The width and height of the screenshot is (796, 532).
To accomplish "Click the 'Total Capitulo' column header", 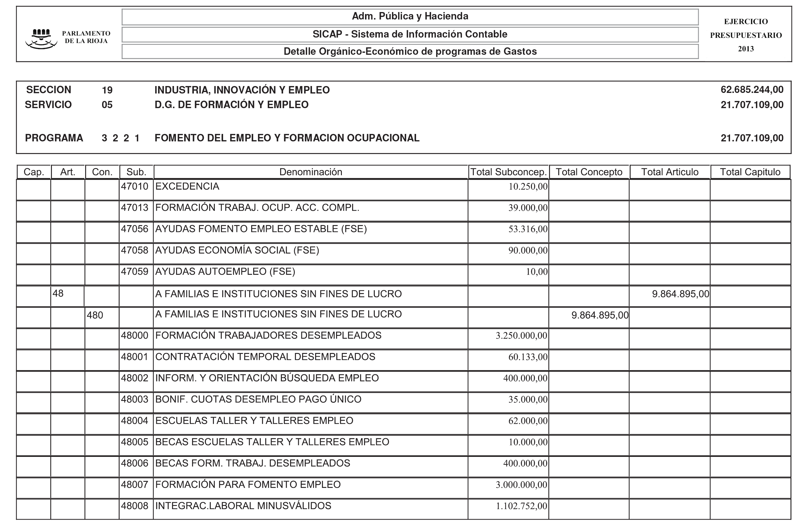I will point(750,172).
